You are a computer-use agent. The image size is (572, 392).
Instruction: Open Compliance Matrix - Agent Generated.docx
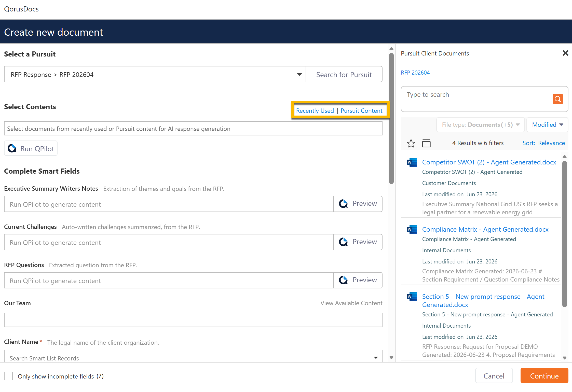coord(485,229)
